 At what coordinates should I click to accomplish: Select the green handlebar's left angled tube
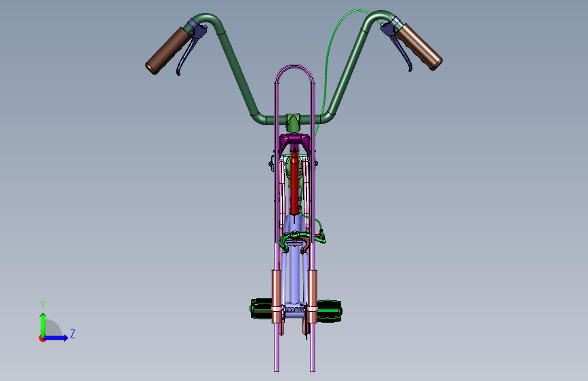pyautogui.click(x=238, y=74)
